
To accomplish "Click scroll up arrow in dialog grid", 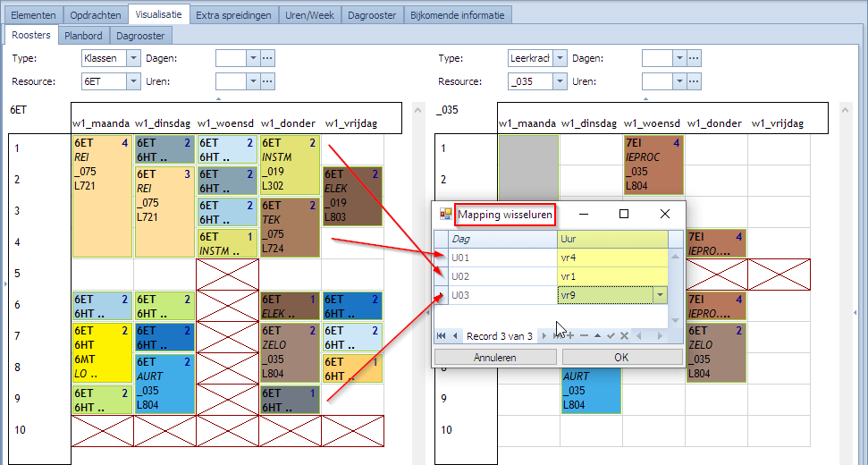I will [x=675, y=257].
